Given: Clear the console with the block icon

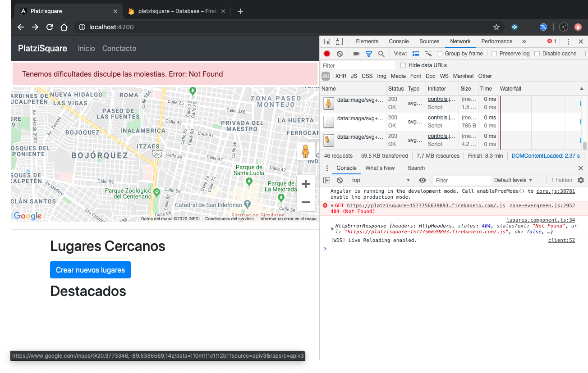Looking at the screenshot, I should [340, 180].
